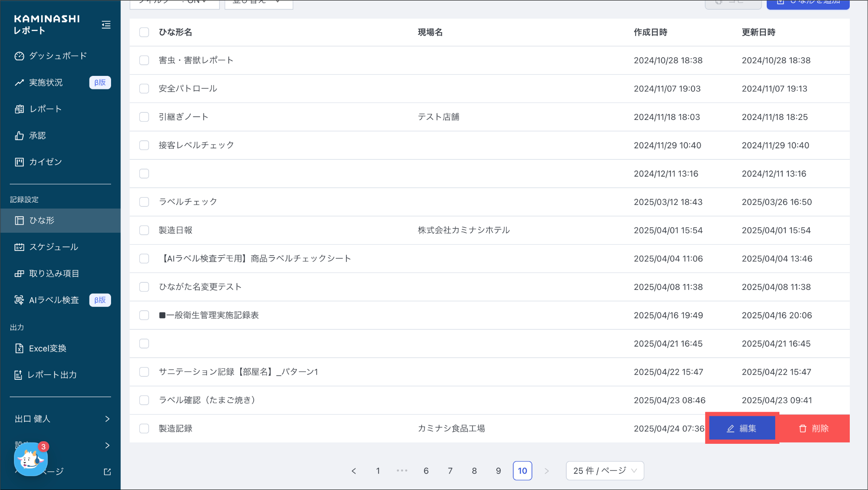Open the 25 件 / ページ dropdown
This screenshot has height=490, width=868.
click(605, 471)
